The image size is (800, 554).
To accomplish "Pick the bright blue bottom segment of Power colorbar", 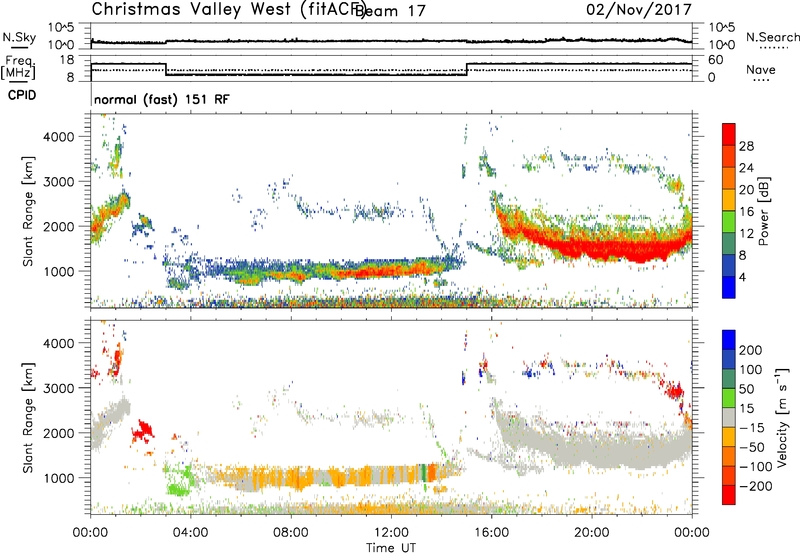I will [729, 287].
